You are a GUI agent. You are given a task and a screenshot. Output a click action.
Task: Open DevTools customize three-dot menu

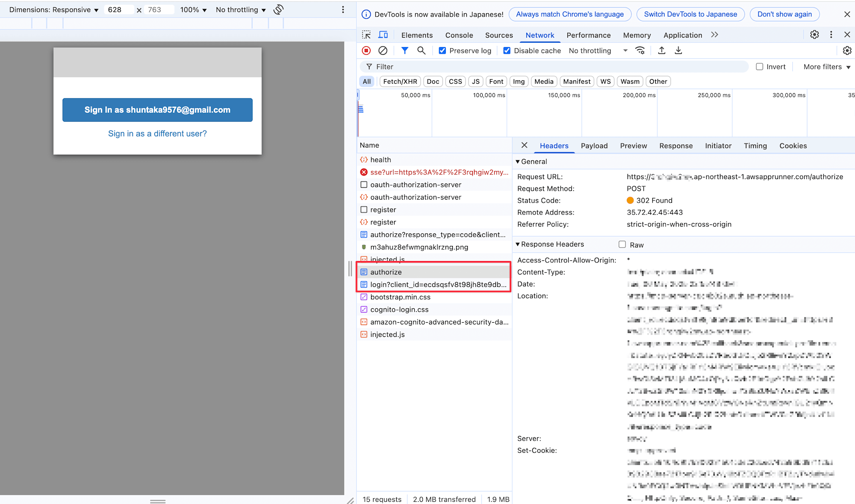pyautogui.click(x=831, y=35)
